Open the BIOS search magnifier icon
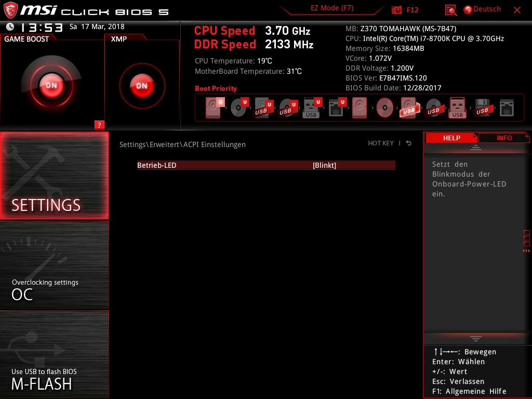 click(x=450, y=10)
